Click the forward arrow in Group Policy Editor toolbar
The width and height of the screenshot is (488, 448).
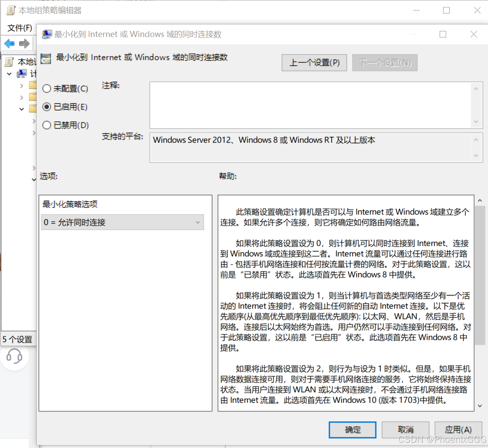point(24,44)
